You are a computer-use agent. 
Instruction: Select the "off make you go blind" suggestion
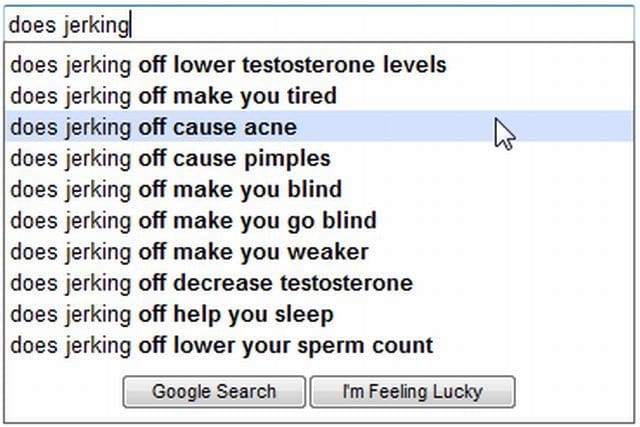coord(193,221)
